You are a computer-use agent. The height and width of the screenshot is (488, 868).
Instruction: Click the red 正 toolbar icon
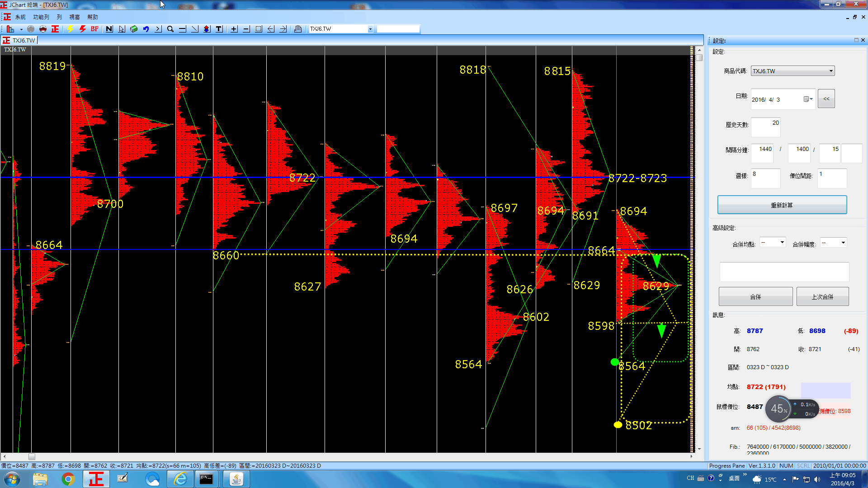[55, 29]
